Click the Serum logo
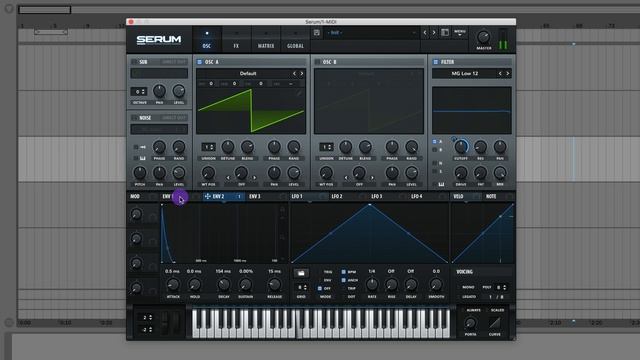This screenshot has height=360, width=640. click(159, 40)
